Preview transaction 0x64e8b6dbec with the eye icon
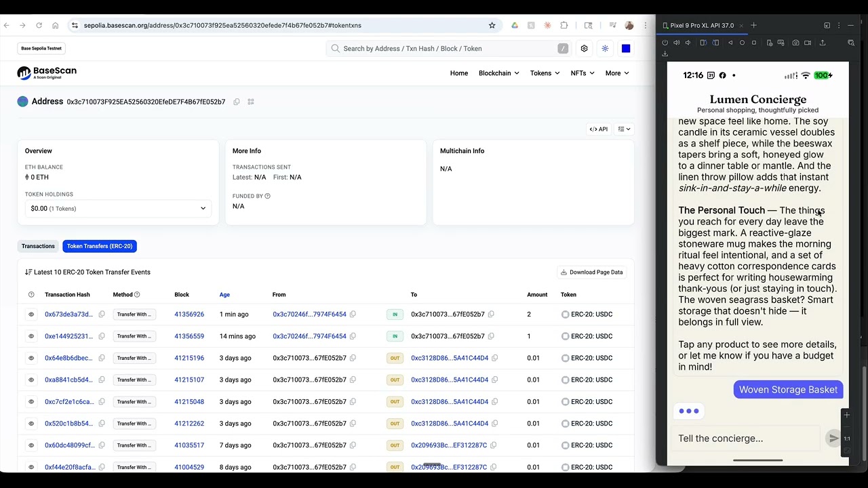Image resolution: width=868 pixels, height=488 pixels. point(31,358)
